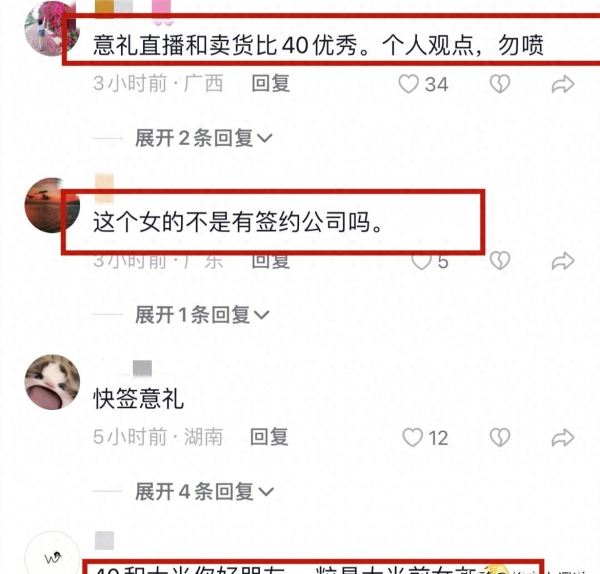Like the comment showing 5 likes
The height and width of the screenshot is (574, 600).
(421, 262)
